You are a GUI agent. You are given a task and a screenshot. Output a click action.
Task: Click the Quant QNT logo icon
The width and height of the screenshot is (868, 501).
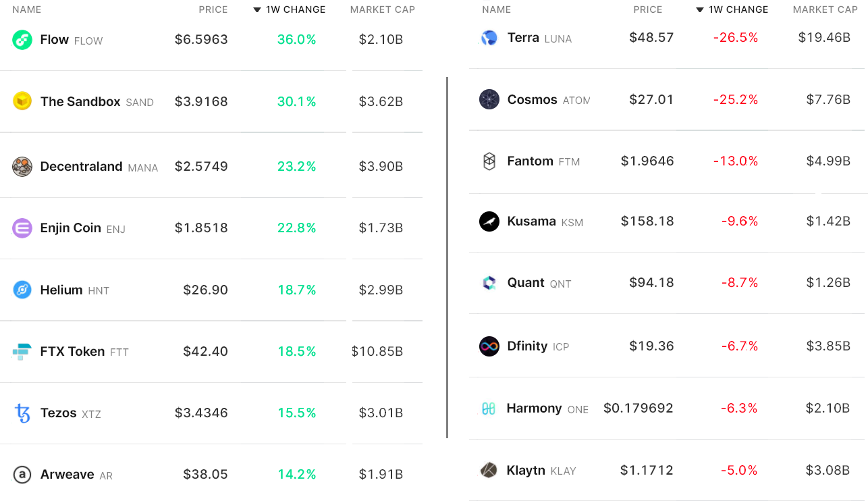coord(489,283)
